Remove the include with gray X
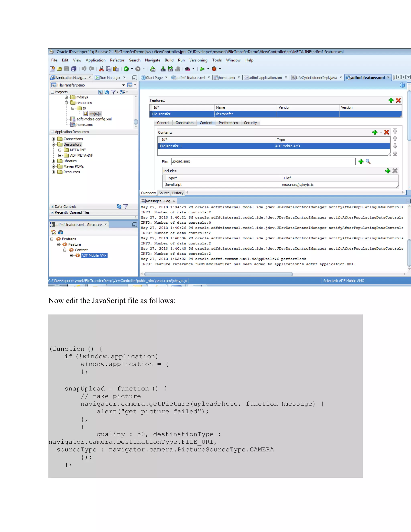 [x=395, y=171]
